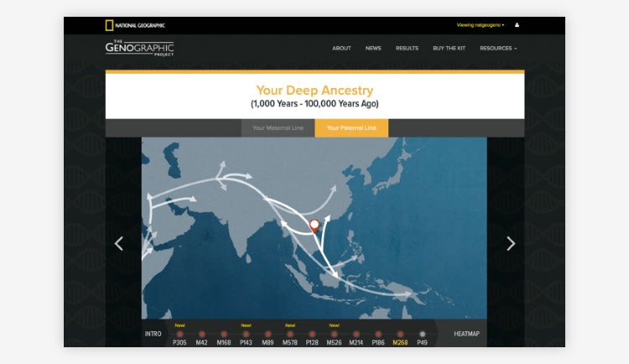Screen dimensions: 629x364
Task: Click the National Geographic logo
Action: [135, 25]
